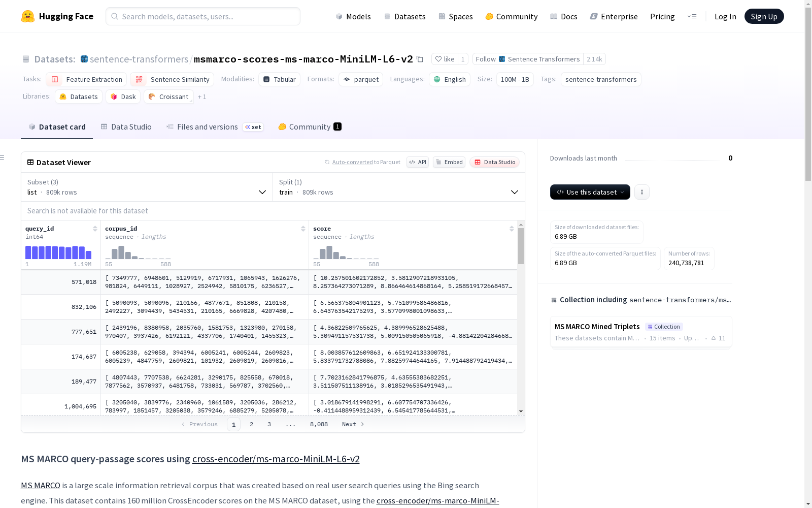
Task: Click the Dask library tag
Action: pos(123,97)
